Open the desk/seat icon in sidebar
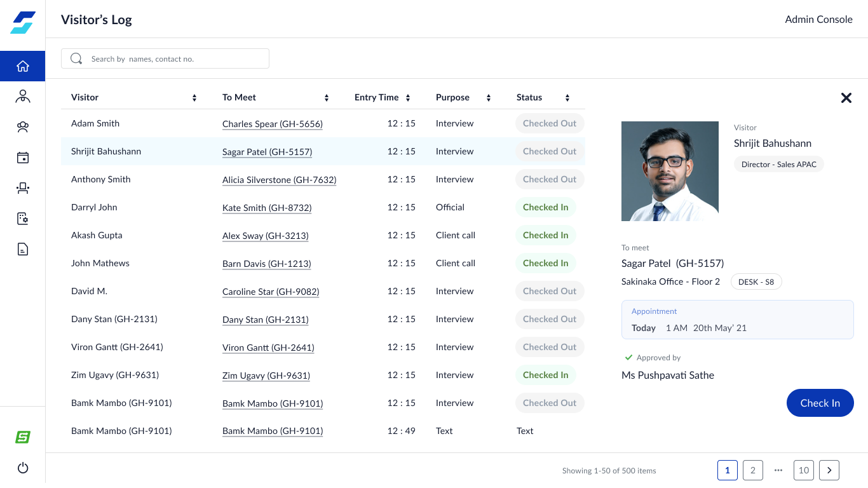 point(23,188)
